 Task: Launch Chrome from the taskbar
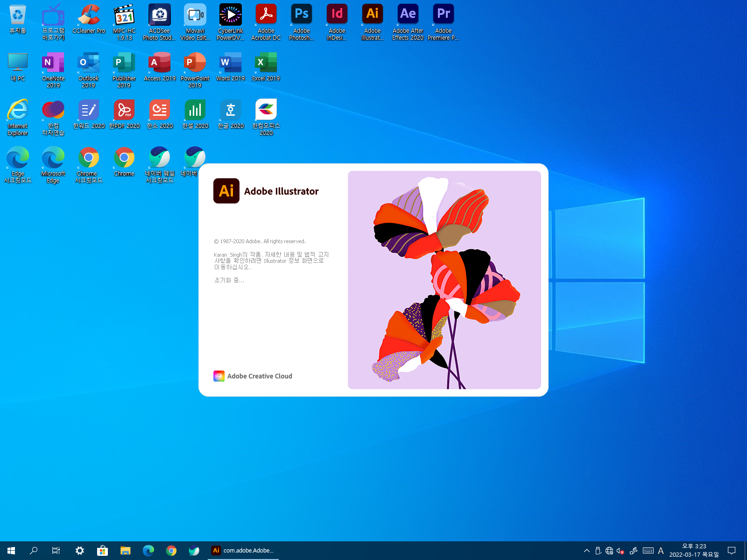click(x=171, y=551)
